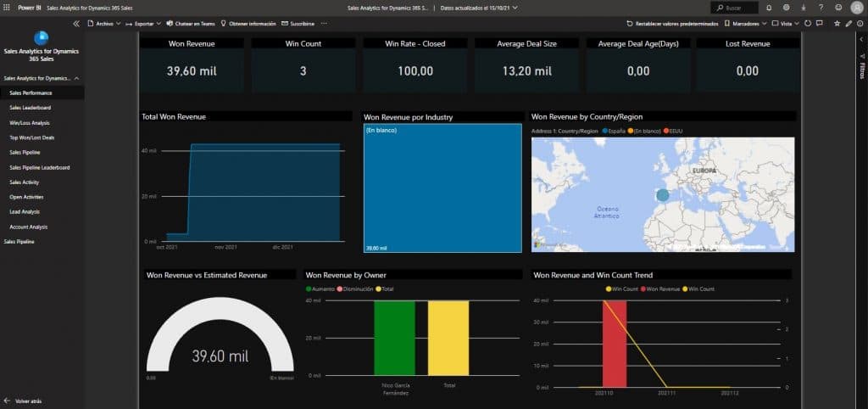Click the edit pencil icon
This screenshot has width=868, height=409.
(x=849, y=24)
